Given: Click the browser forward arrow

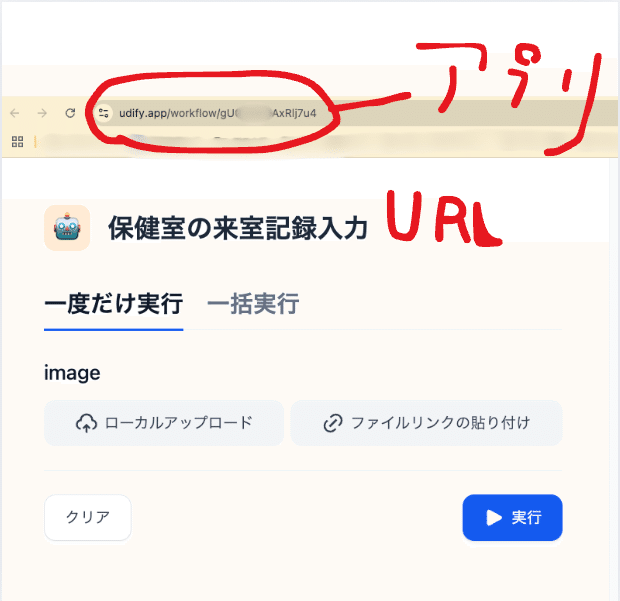Looking at the screenshot, I should point(42,113).
